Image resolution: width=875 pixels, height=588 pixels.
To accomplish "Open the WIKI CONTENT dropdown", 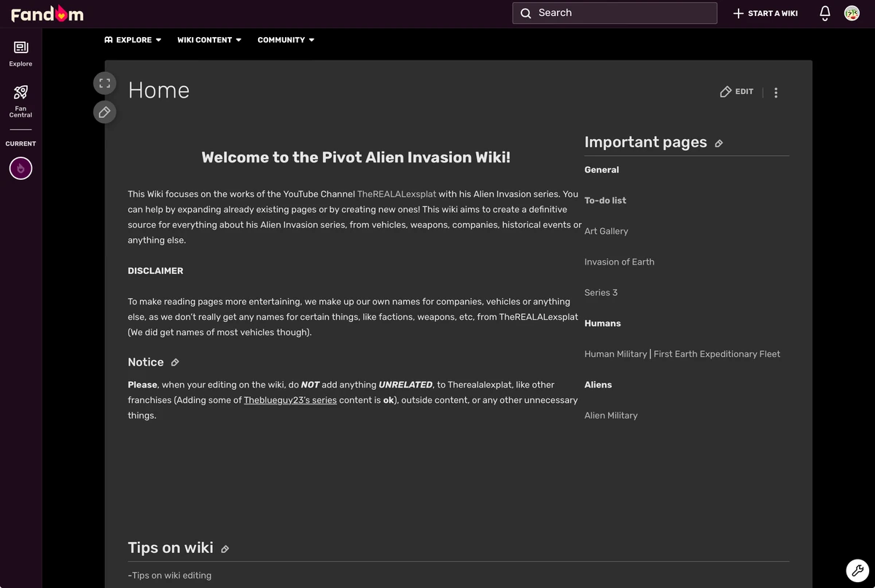I will (209, 40).
